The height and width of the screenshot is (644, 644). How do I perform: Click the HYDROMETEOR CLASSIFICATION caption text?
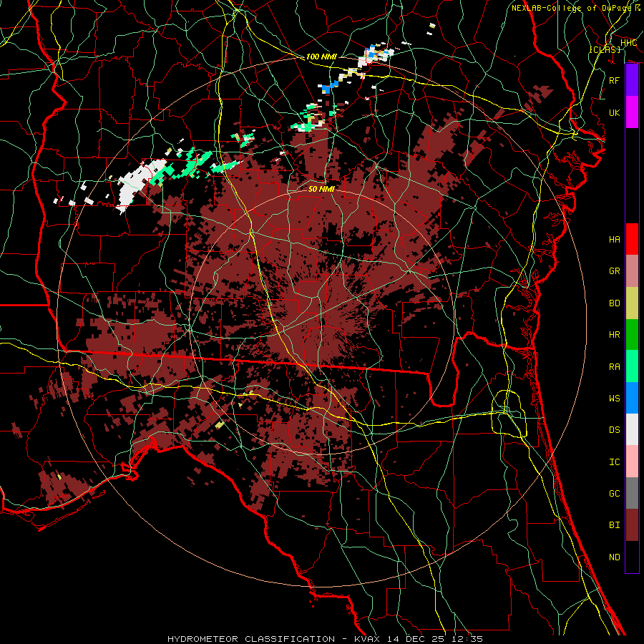pyautogui.click(x=251, y=639)
